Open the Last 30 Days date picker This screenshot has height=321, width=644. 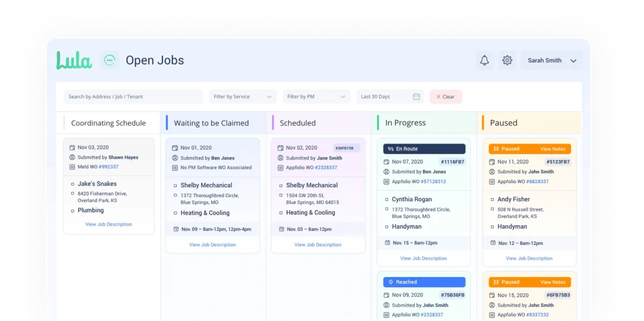point(390,96)
